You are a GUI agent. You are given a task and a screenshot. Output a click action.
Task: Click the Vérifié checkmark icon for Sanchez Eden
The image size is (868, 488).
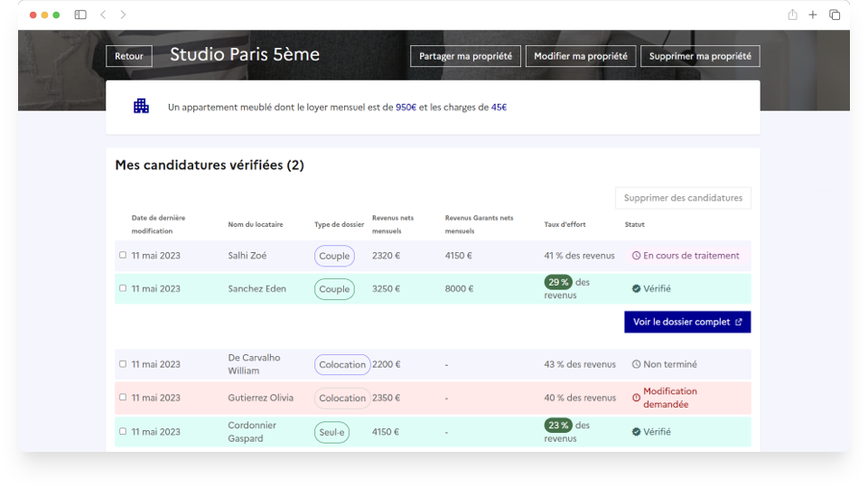point(636,289)
